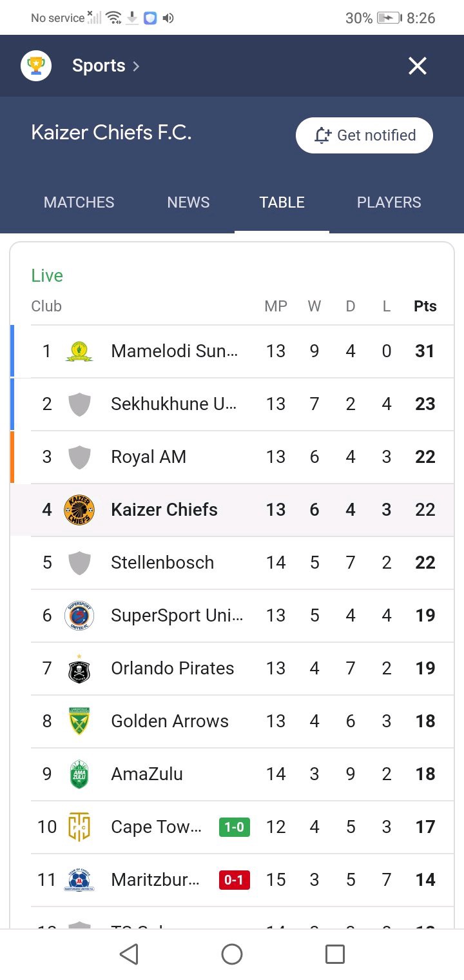Select the TABLE tab
The width and height of the screenshot is (464, 980).
pyautogui.click(x=282, y=202)
